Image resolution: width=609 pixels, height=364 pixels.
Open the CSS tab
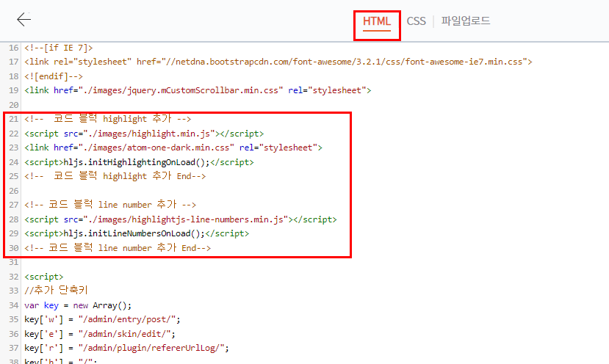pos(416,21)
